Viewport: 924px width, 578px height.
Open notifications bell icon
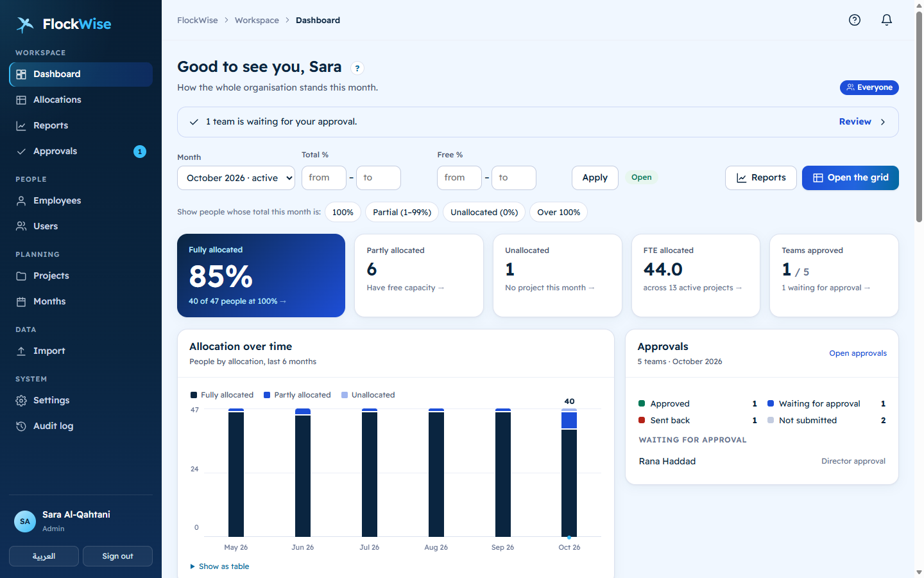[x=887, y=20]
